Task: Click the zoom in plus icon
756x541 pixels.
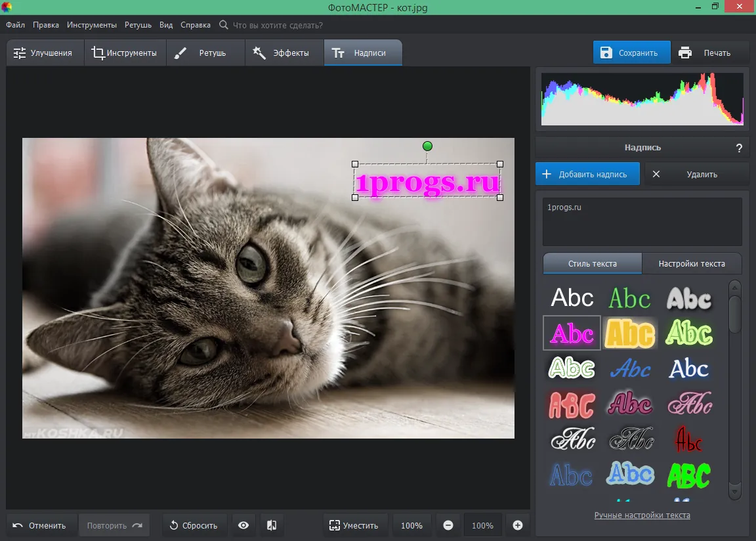Action: click(x=517, y=525)
